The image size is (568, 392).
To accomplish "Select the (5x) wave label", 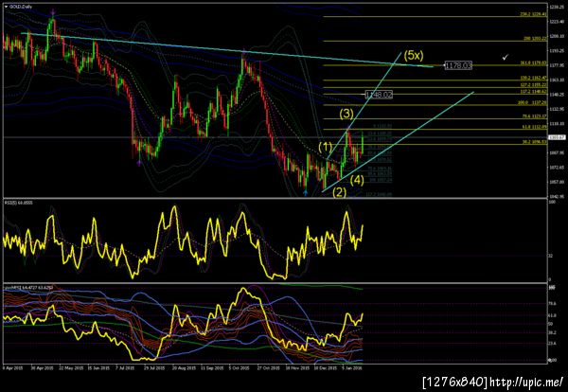I will [414, 56].
